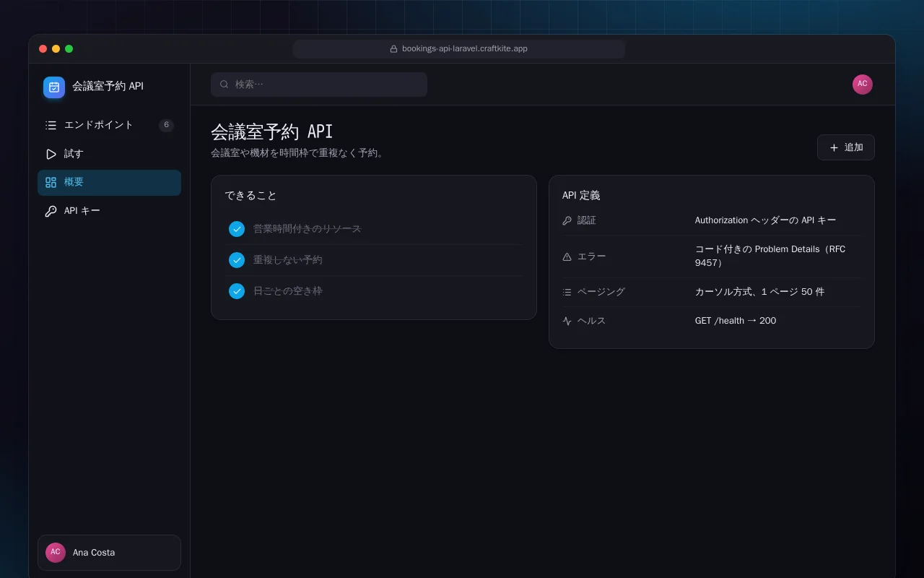Click the browser address bar URL
Image resolution: width=924 pixels, height=578 pixels.
(x=465, y=49)
